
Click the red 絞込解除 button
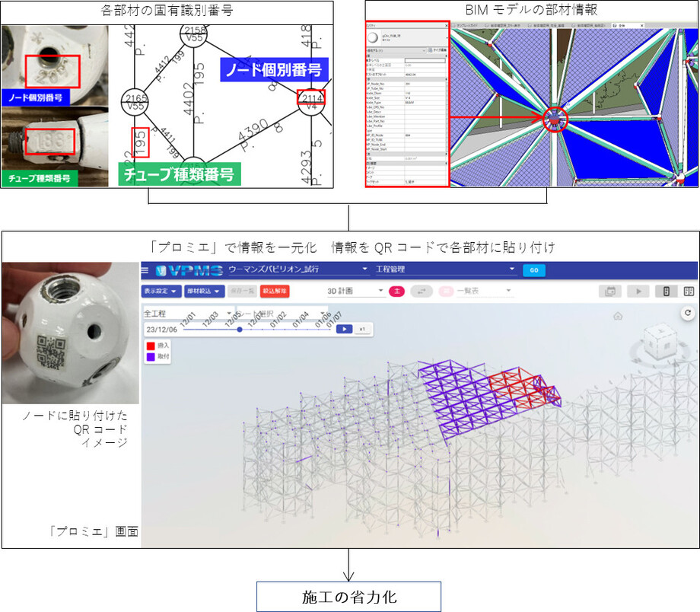[275, 292]
